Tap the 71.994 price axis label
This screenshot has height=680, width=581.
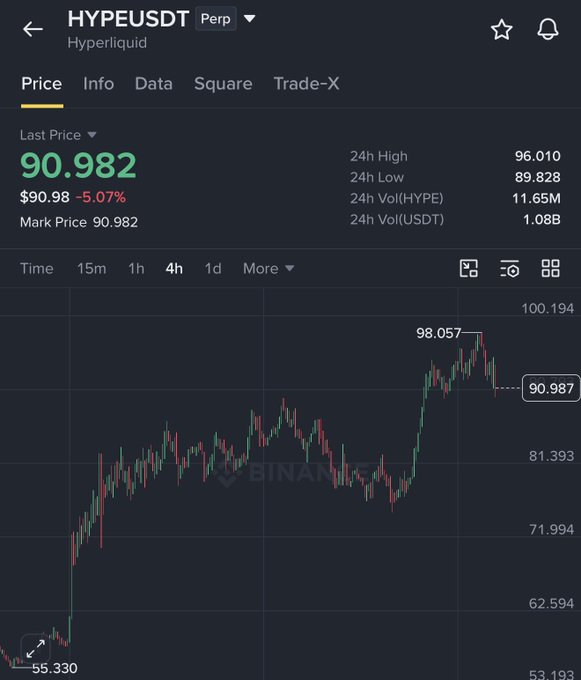pos(551,530)
